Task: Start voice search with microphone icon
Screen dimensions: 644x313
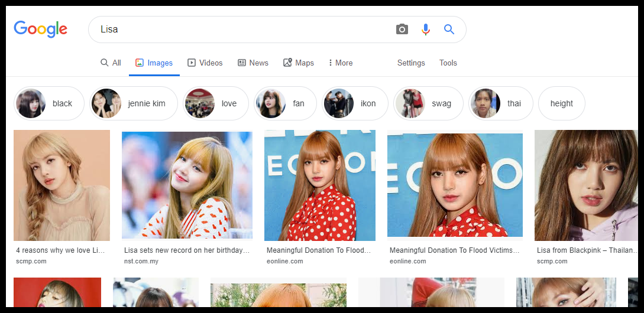Action: coord(425,30)
